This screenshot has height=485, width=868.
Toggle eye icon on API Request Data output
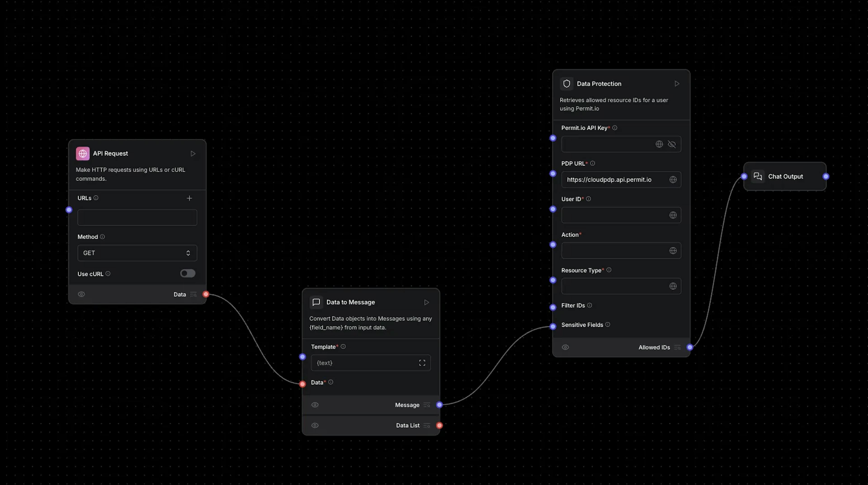(81, 294)
